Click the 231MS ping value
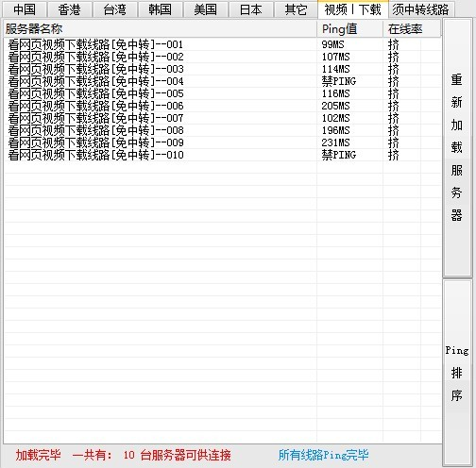The image size is (476, 468). pyautogui.click(x=335, y=142)
